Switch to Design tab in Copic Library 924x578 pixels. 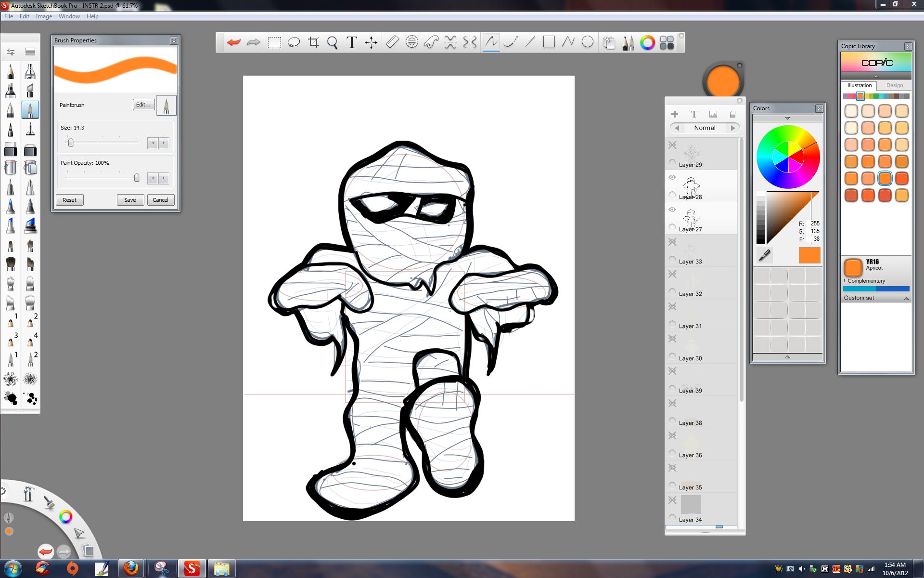tap(895, 85)
